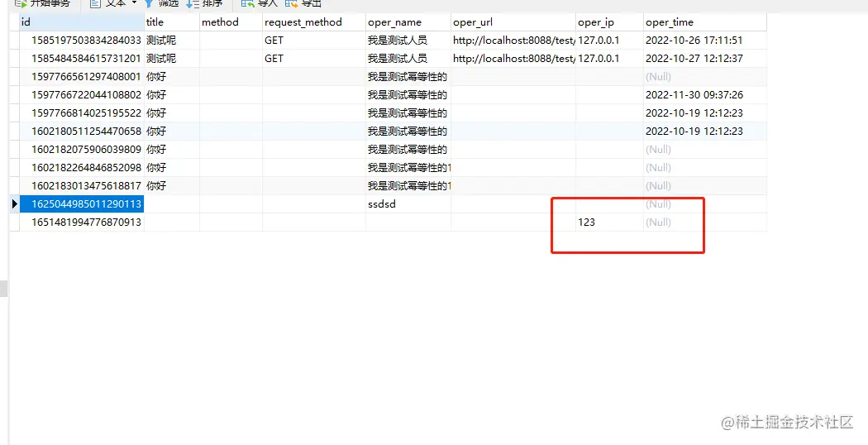Screen dimensions: 868x445
Task: Click oper_url localhost link in row 1585197503834284033
Action: (x=513, y=41)
